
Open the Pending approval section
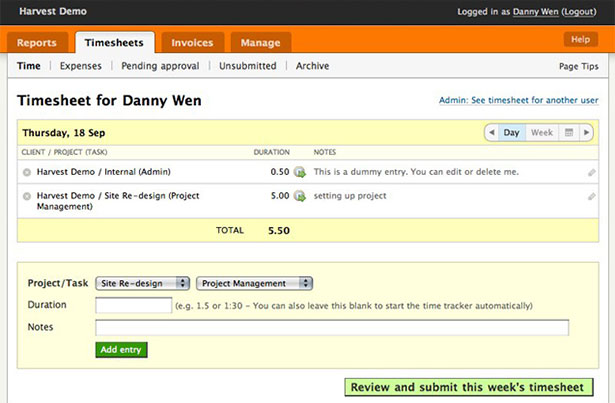pos(160,66)
